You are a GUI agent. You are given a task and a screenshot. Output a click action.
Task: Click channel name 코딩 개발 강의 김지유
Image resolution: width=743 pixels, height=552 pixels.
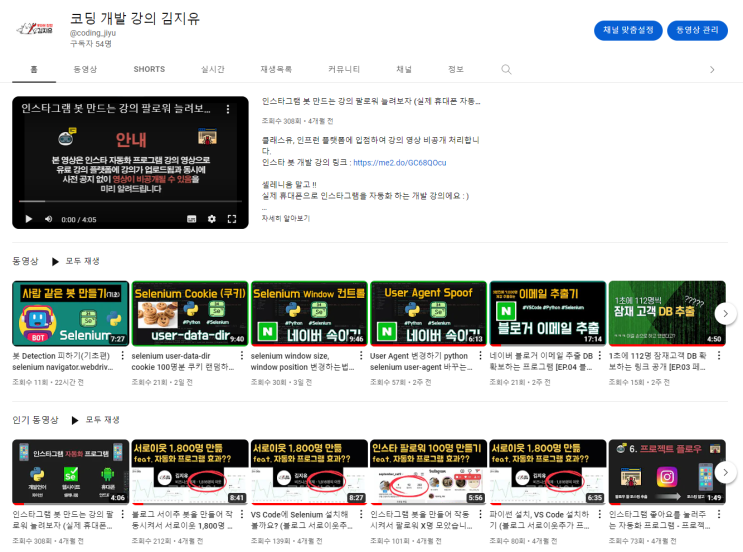[135, 18]
